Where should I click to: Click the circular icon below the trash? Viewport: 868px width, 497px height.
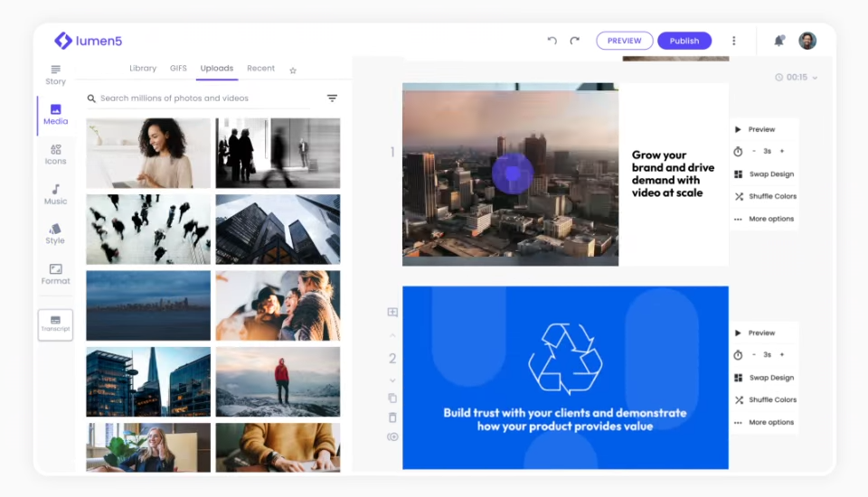point(392,436)
